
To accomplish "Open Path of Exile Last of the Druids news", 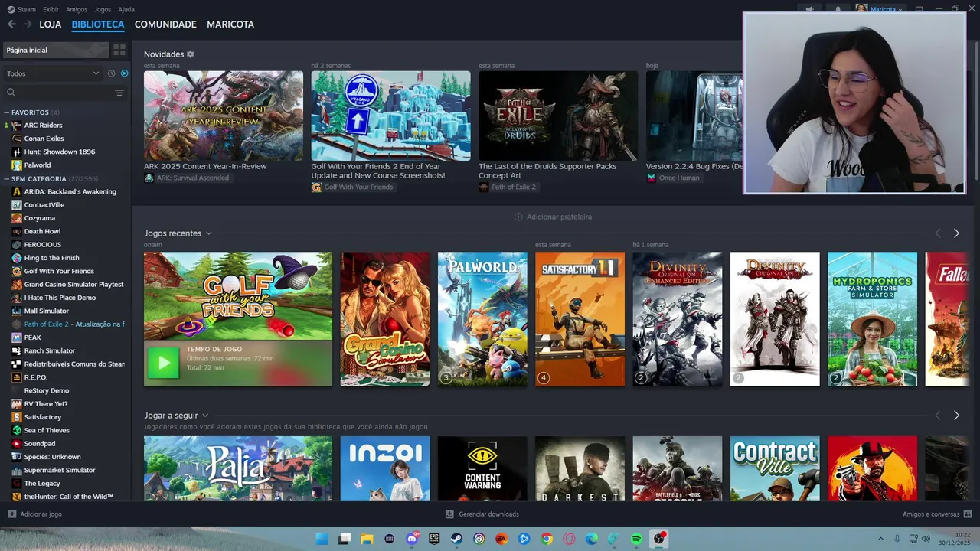I will [558, 116].
